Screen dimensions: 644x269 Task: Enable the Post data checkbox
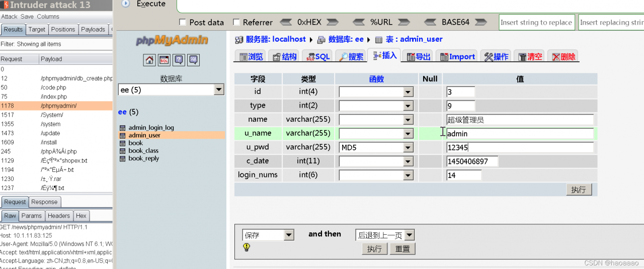click(182, 22)
